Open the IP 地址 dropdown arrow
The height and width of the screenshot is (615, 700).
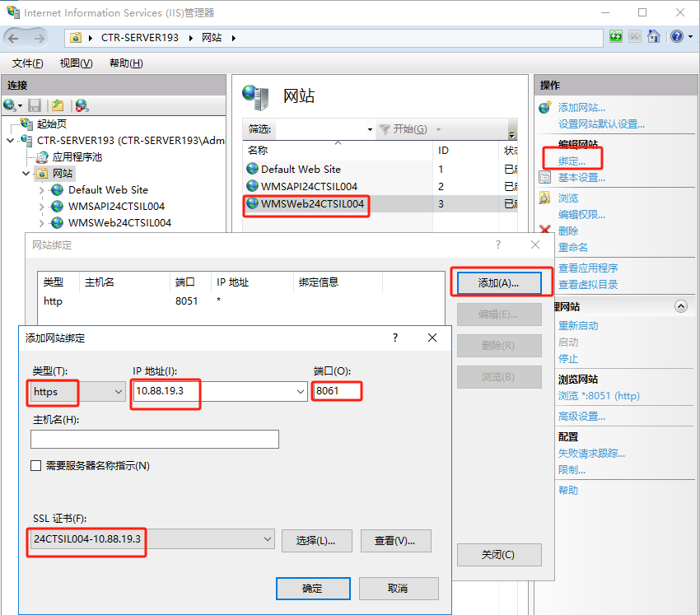(301, 392)
